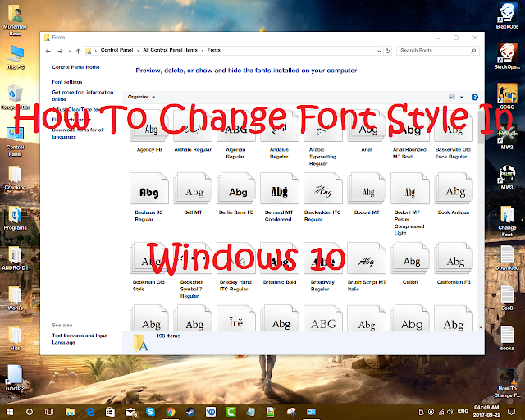The image size is (525, 420).
Task: Open Control Panel Home link
Action: tap(75, 67)
